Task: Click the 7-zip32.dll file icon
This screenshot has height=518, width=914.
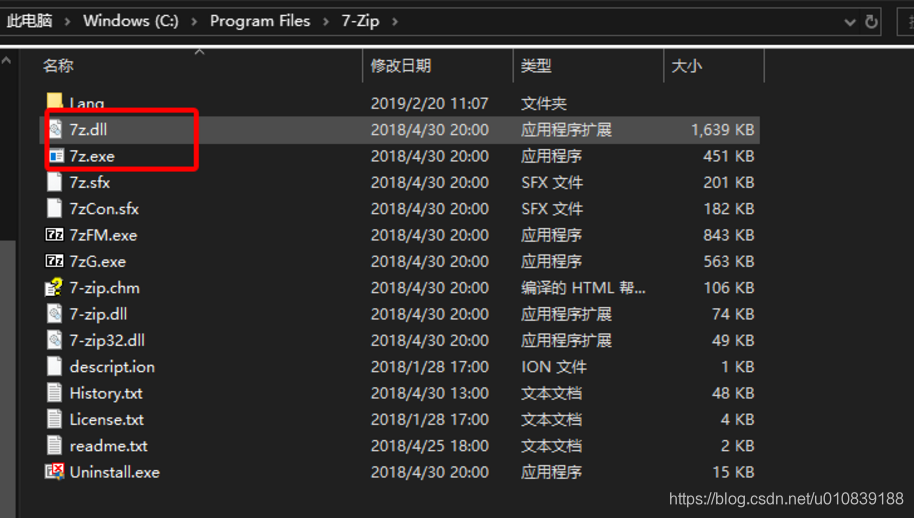Action: click(x=55, y=340)
